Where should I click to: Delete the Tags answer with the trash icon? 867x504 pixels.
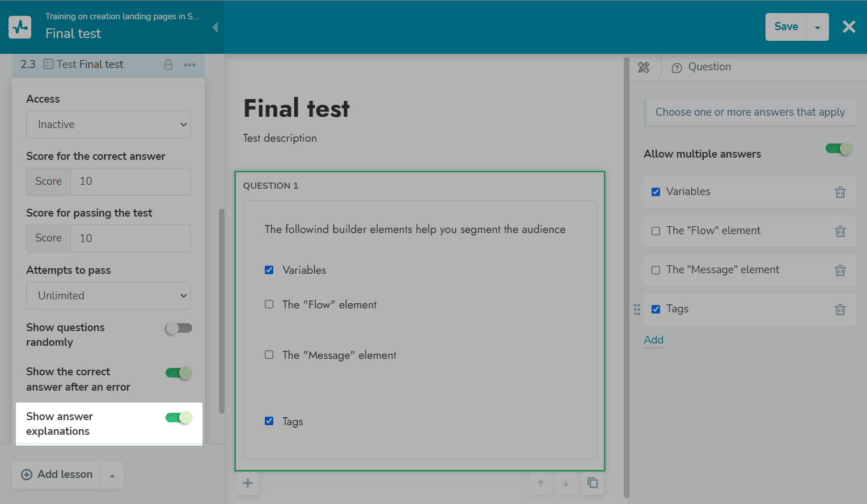pyautogui.click(x=840, y=310)
